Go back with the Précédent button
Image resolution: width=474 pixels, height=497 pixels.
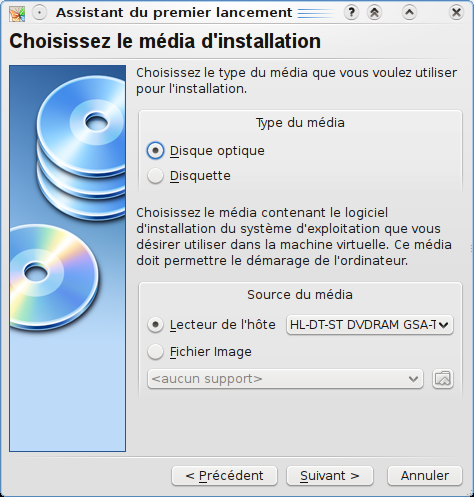[x=224, y=476]
